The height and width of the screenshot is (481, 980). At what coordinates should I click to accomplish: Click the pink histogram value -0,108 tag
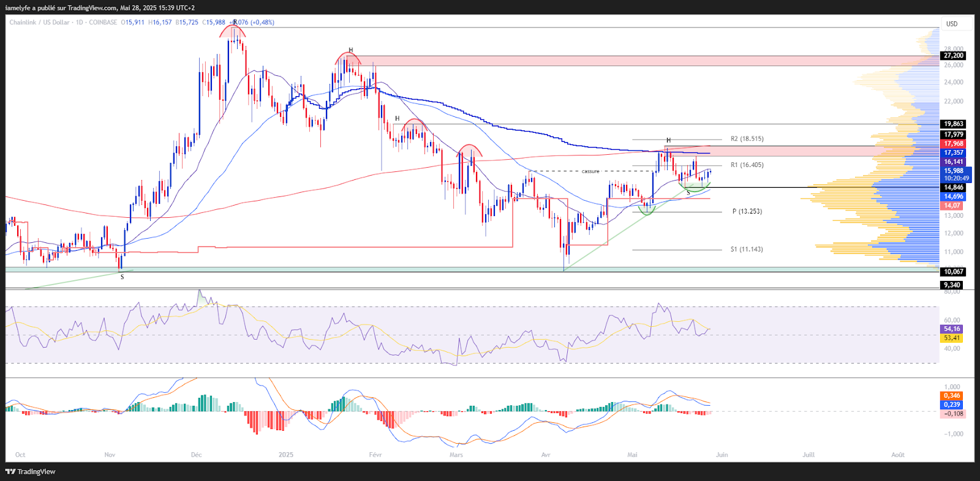[953, 414]
